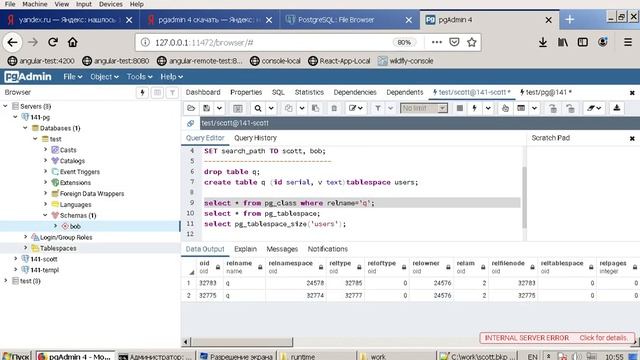Viewport: 640px width, 360px height.
Task: Open the Save options dropdown arrow
Action: click(219, 108)
